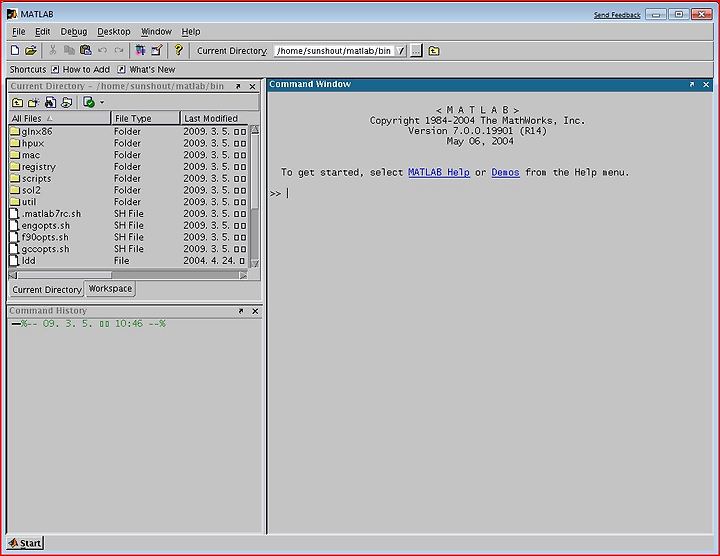Switch to the Workspace tab
The width and height of the screenshot is (720, 556).
click(x=110, y=289)
